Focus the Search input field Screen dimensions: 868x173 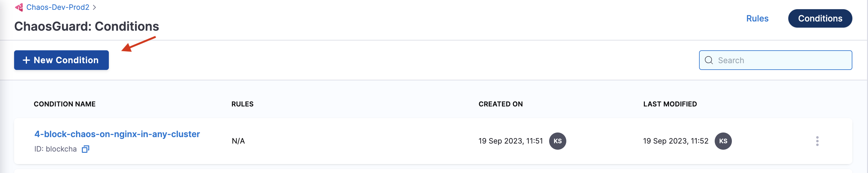[782, 60]
